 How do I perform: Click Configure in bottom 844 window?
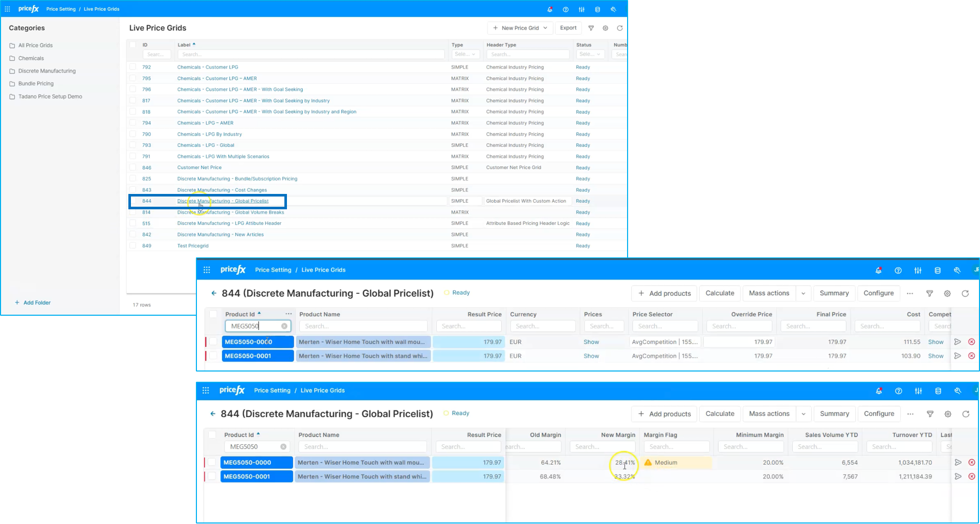click(879, 414)
